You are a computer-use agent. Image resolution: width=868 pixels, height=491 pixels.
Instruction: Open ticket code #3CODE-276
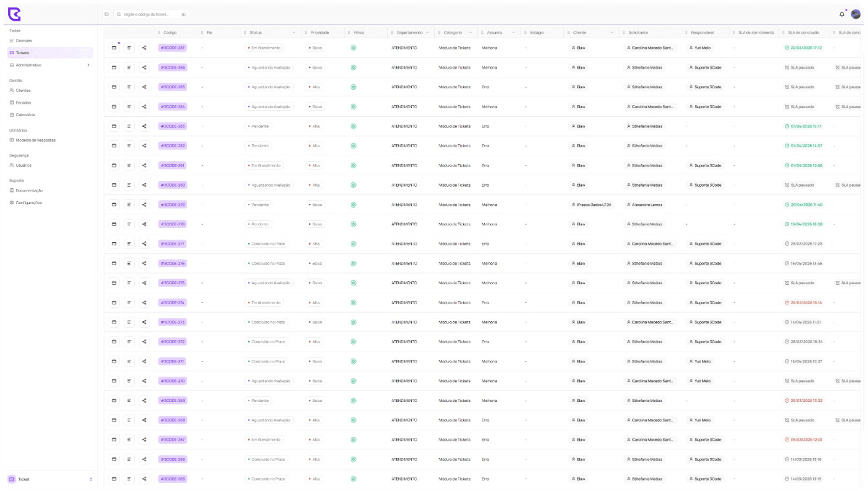coord(172,263)
